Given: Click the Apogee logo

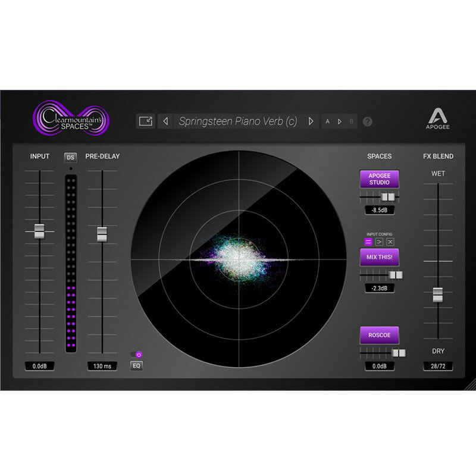Looking at the screenshot, I should tap(439, 117).
